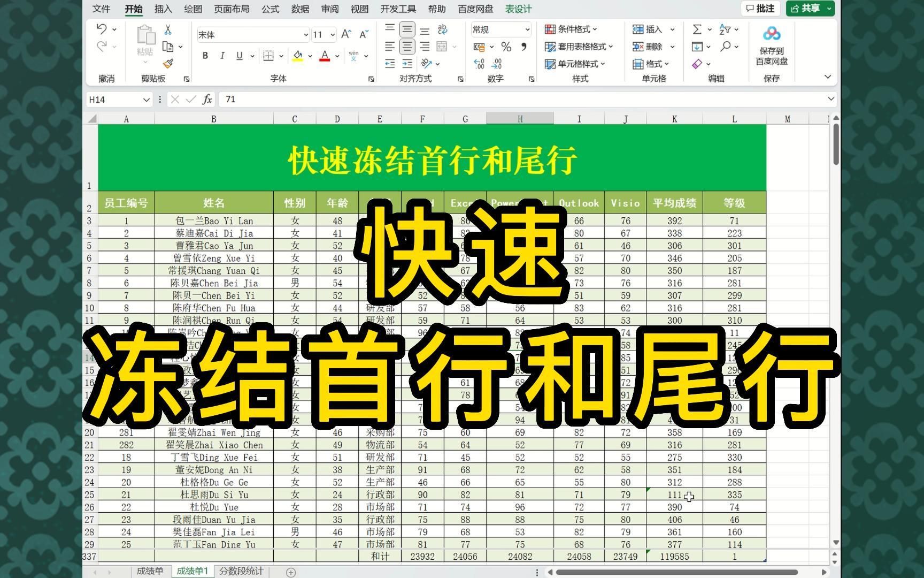The image size is (924, 578).
Task: Select the format painter tool
Action: [x=168, y=63]
